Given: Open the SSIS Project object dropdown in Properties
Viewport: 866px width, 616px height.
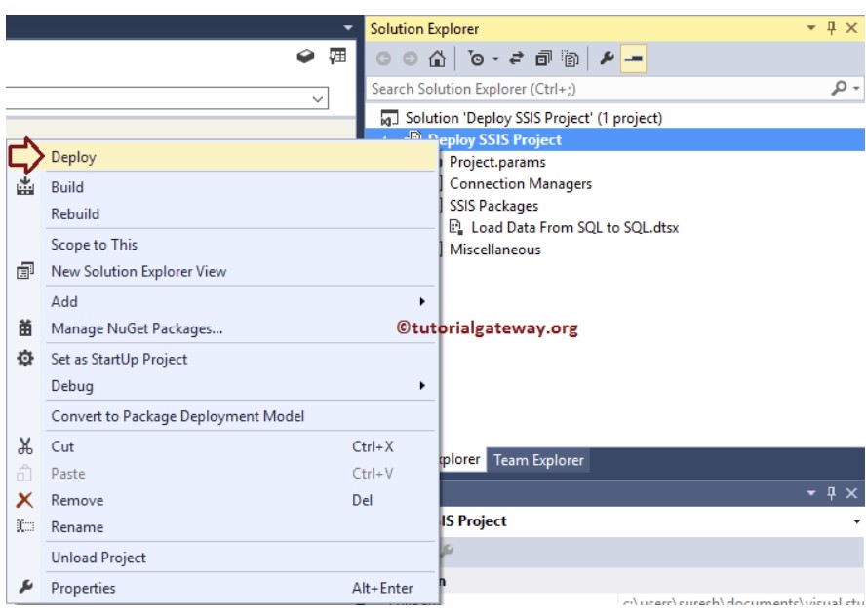Looking at the screenshot, I should pyautogui.click(x=856, y=521).
